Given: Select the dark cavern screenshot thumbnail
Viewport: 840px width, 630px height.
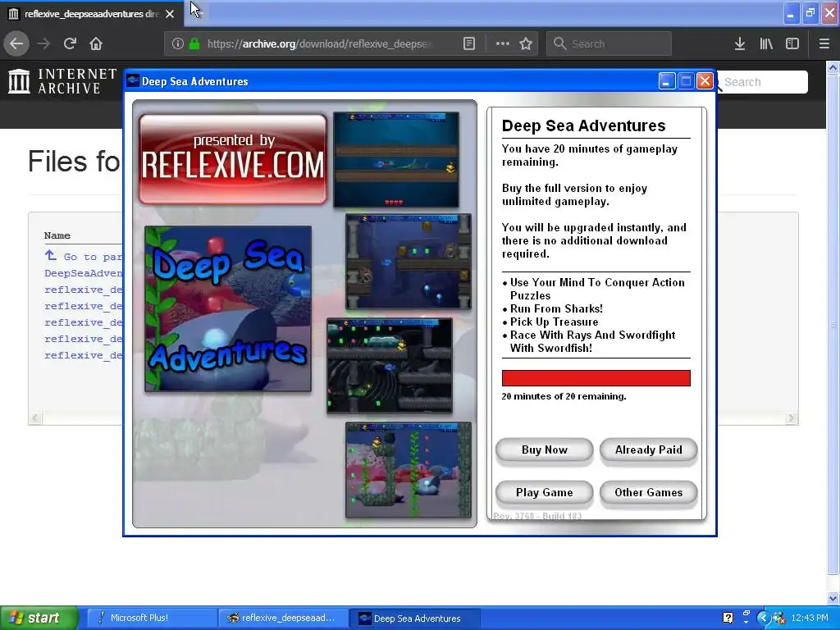Looking at the screenshot, I should coord(390,366).
